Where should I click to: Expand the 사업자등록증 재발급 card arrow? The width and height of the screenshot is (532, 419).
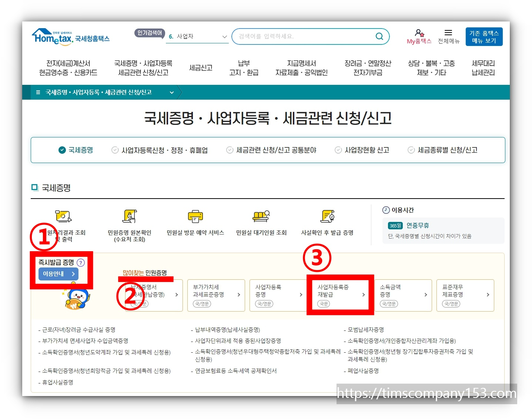point(364,295)
